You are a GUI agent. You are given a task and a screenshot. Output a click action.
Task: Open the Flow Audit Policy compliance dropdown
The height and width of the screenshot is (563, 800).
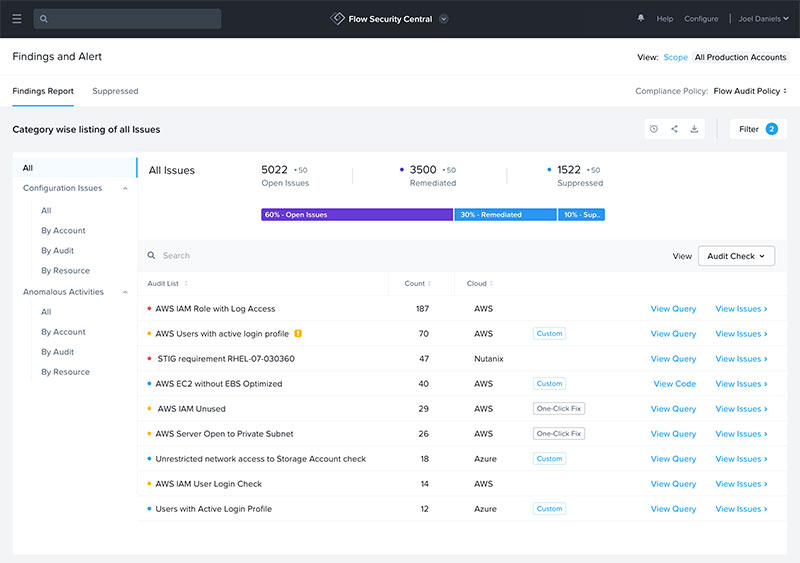click(750, 91)
